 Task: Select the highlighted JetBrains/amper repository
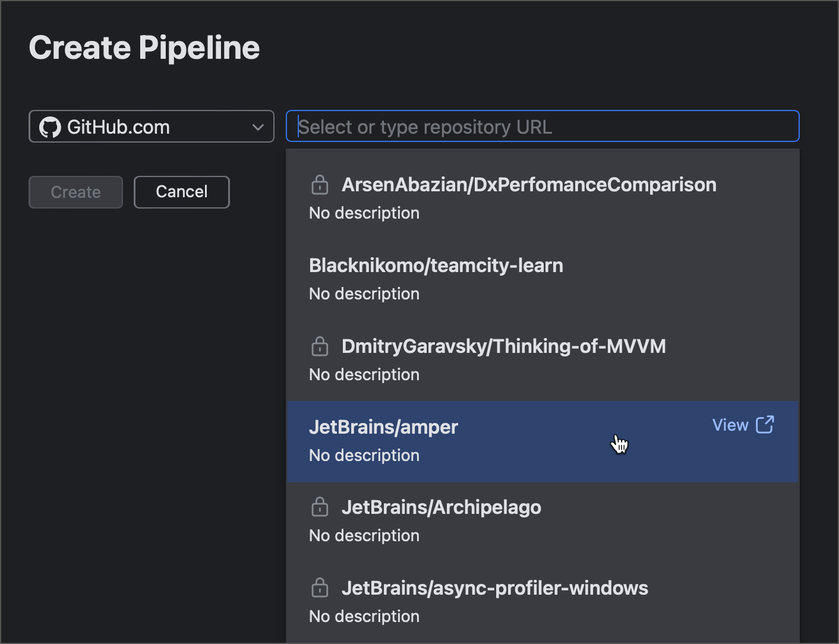383,427
